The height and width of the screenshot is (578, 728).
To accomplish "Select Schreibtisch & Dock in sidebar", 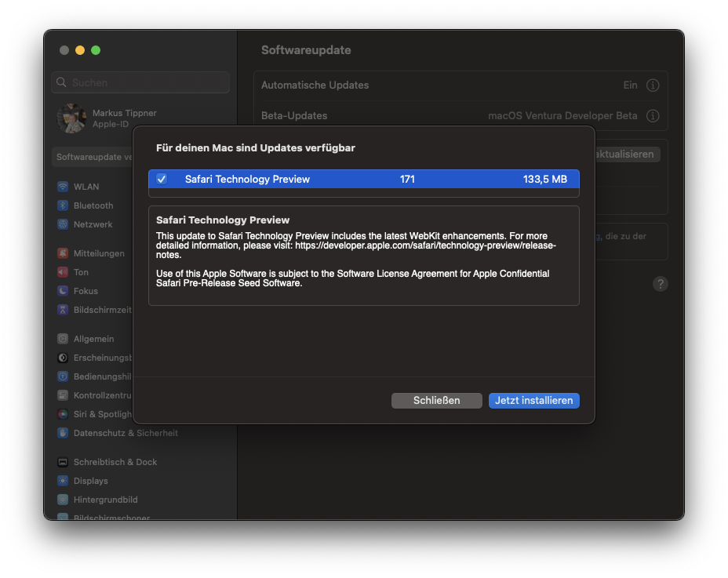I will coord(115,462).
